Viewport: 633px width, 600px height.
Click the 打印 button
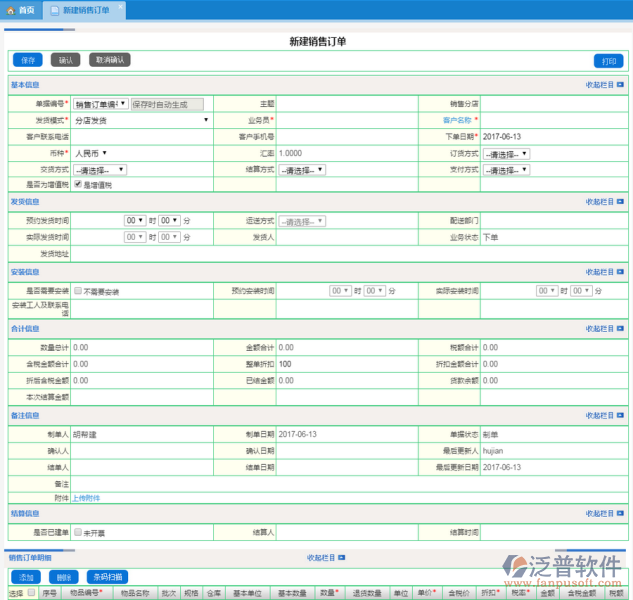(x=608, y=61)
